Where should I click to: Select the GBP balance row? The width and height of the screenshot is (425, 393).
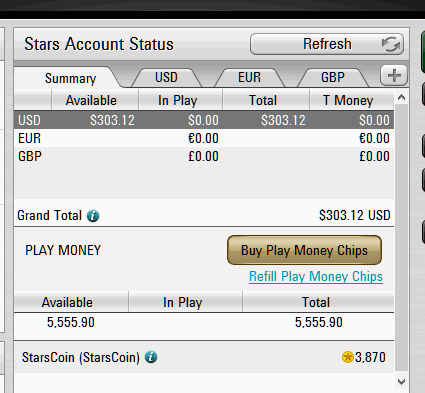coord(204,156)
